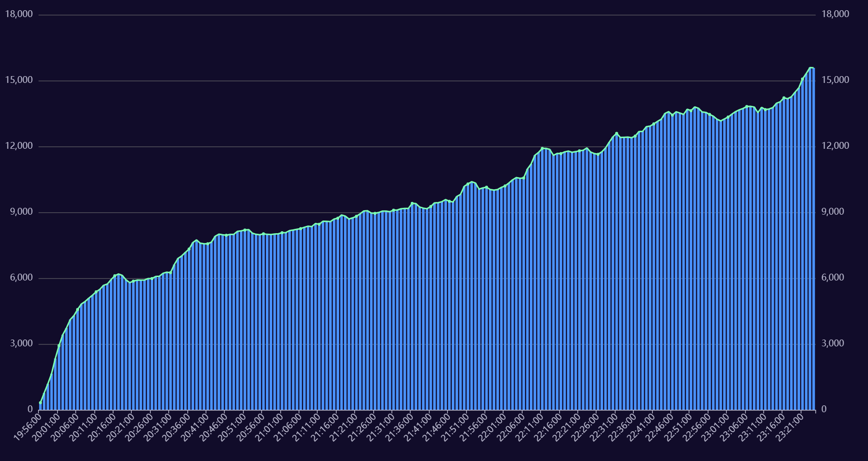Select the line peak near 20:16:00

tap(118, 275)
